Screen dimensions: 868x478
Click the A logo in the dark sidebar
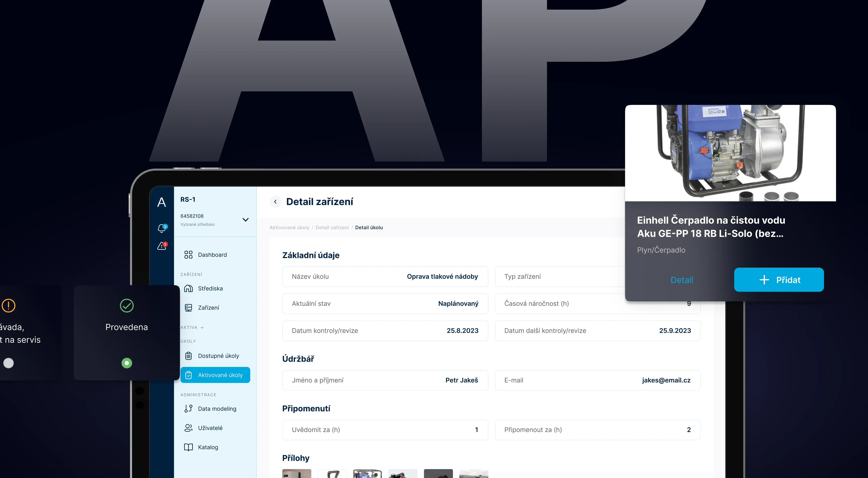coord(162,202)
